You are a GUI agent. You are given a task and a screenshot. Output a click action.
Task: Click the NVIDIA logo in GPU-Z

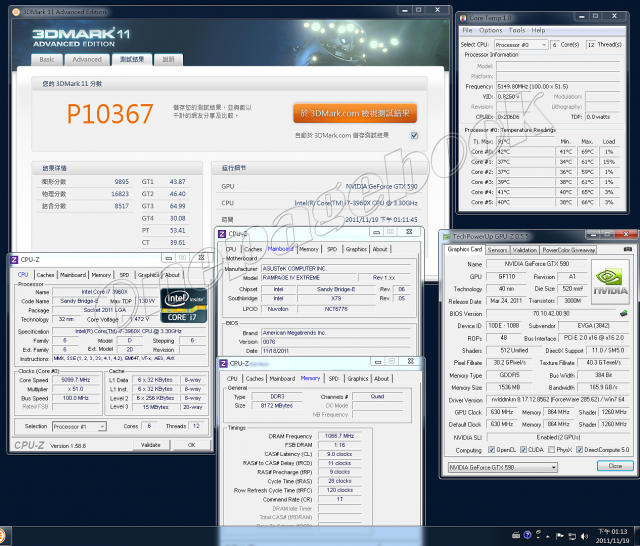pos(610,282)
